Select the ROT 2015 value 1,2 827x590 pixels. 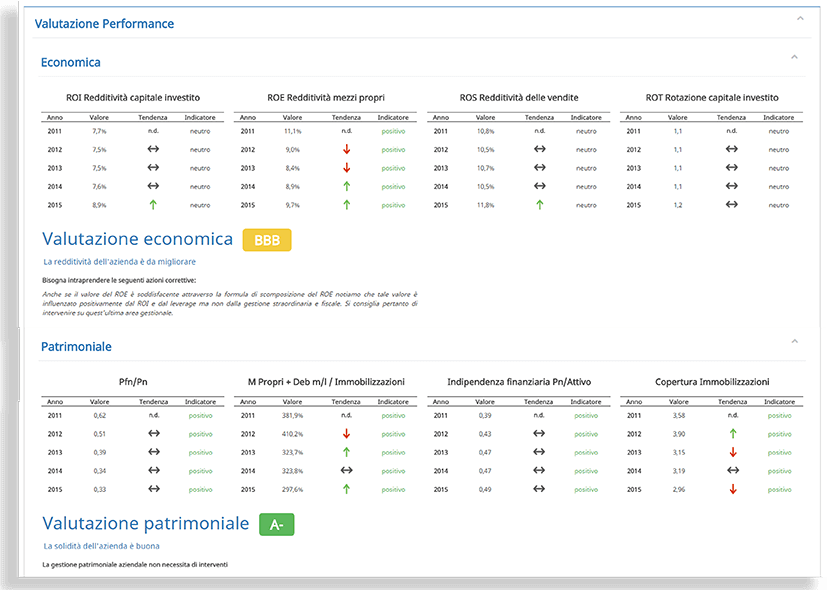tap(678, 205)
